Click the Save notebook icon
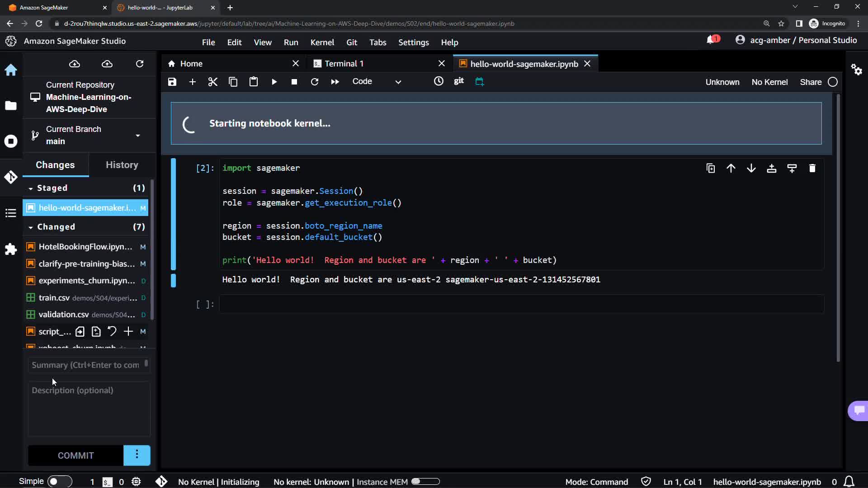Viewport: 868px width, 488px height. (x=172, y=82)
